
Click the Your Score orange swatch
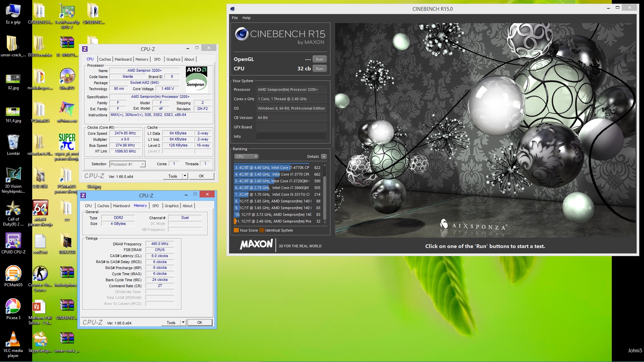click(x=236, y=230)
